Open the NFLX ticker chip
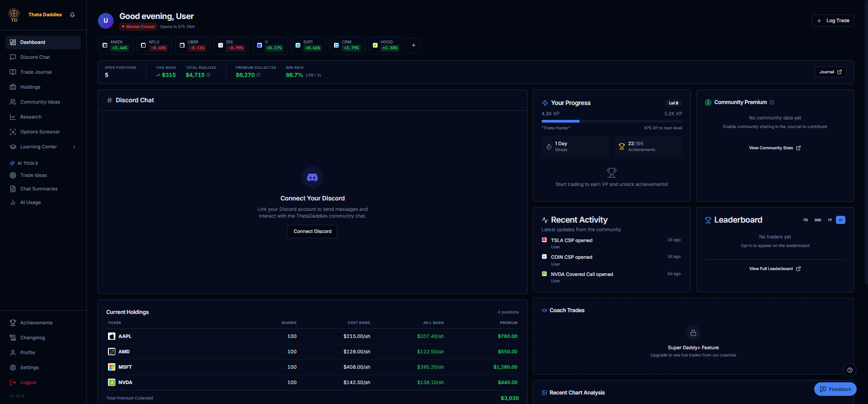The image size is (868, 404). pos(154,45)
